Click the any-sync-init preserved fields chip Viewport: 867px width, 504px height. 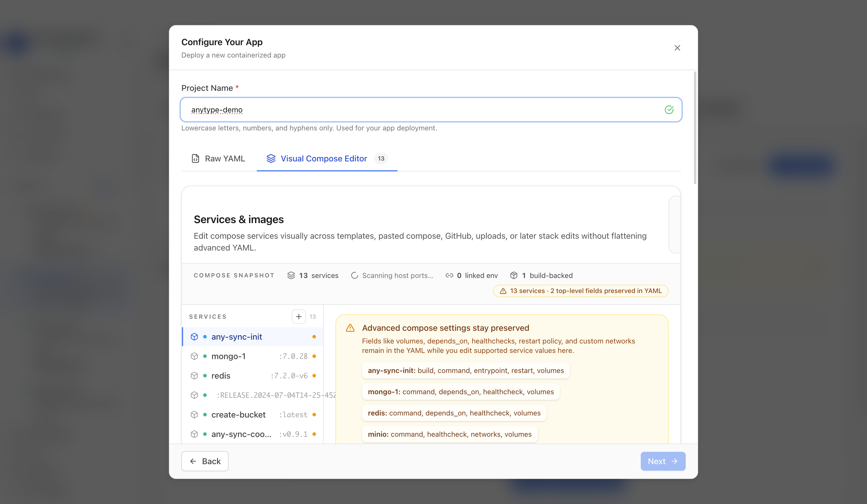[466, 370]
